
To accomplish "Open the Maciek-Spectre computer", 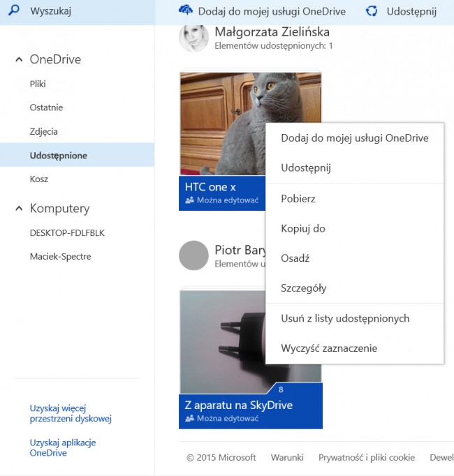I will (61, 257).
